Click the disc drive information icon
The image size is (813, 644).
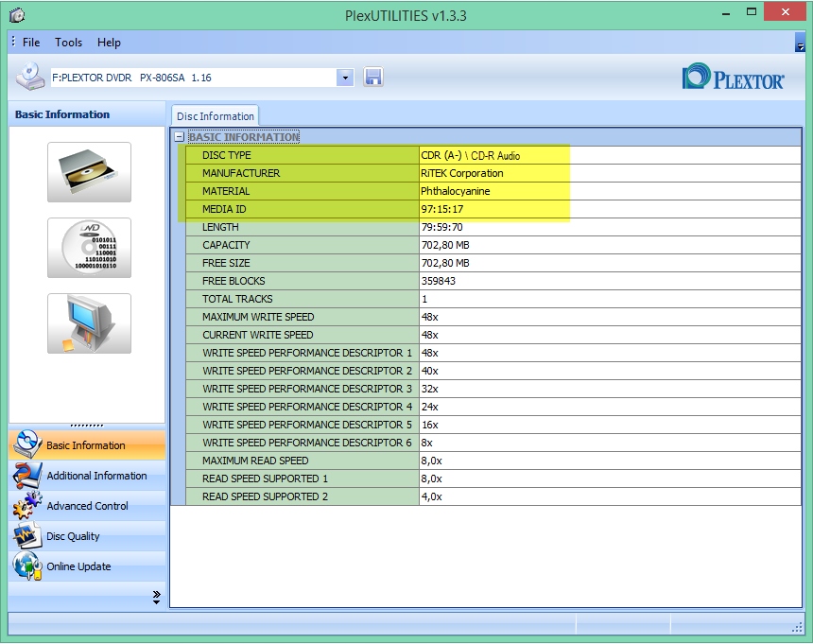pos(89,172)
